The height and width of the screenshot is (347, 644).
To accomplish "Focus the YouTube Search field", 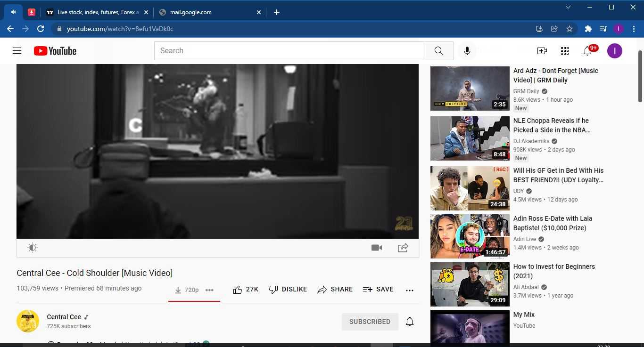I will [289, 51].
